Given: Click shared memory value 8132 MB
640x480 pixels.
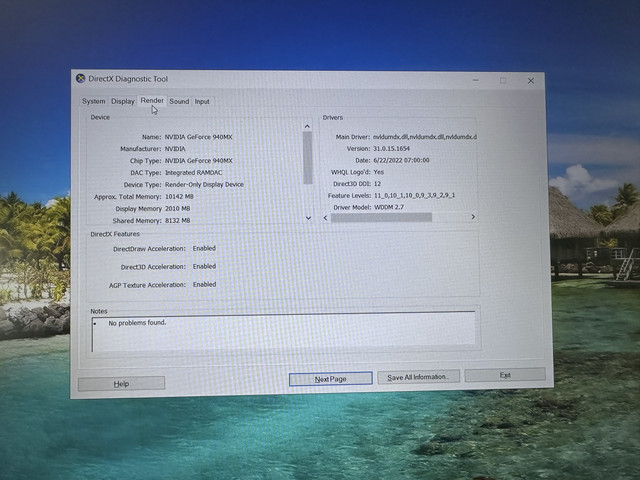Looking at the screenshot, I should pyautogui.click(x=178, y=220).
